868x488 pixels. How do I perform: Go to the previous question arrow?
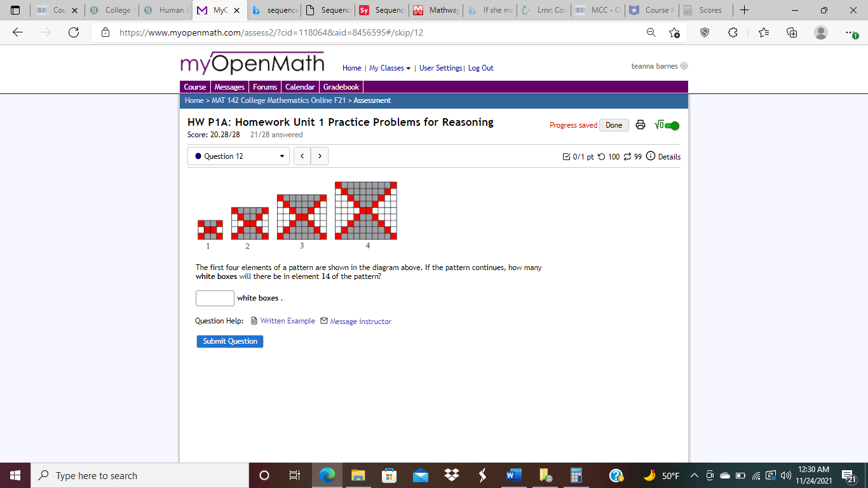point(302,156)
